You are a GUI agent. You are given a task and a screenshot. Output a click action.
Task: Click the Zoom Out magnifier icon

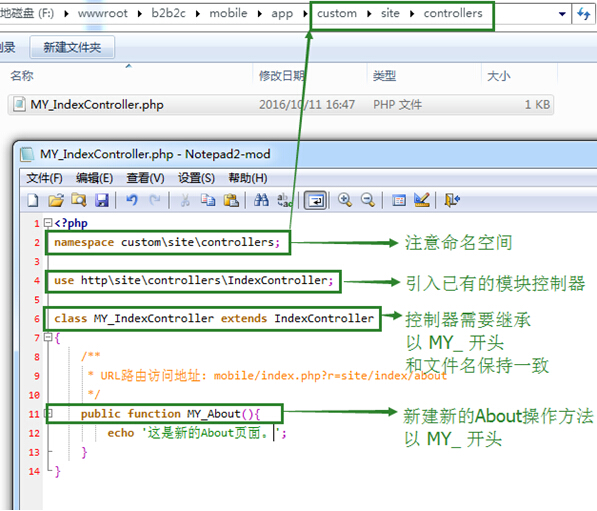point(368,200)
